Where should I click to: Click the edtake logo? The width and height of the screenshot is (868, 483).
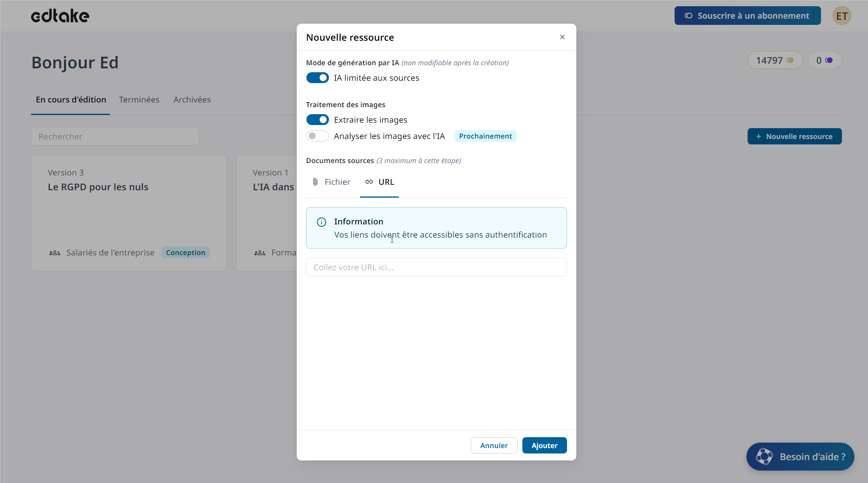(x=60, y=16)
